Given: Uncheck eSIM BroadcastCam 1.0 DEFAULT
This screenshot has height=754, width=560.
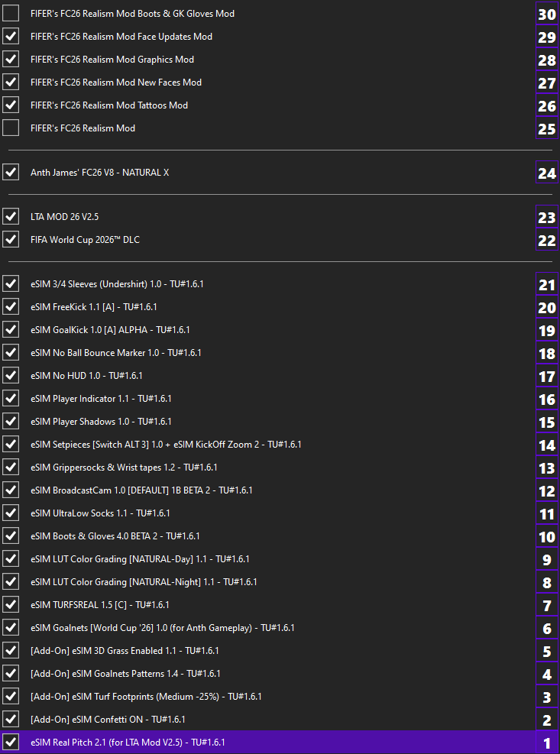Looking at the screenshot, I should point(11,490).
